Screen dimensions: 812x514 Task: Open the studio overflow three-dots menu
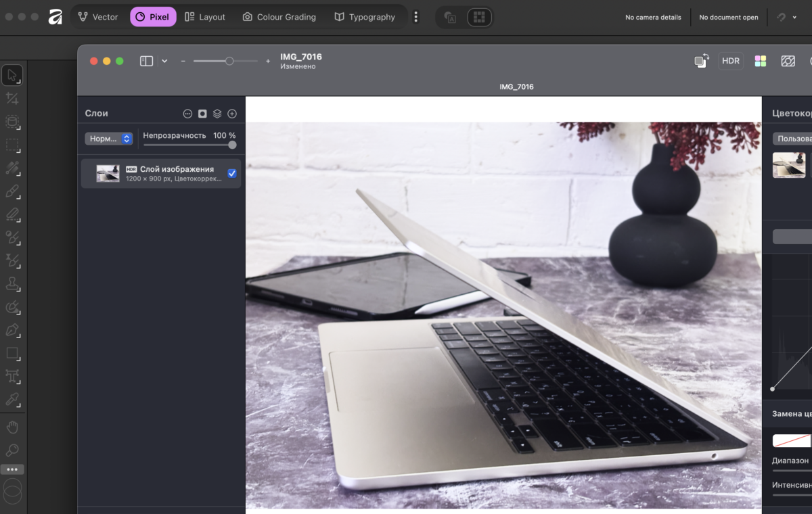coord(416,17)
